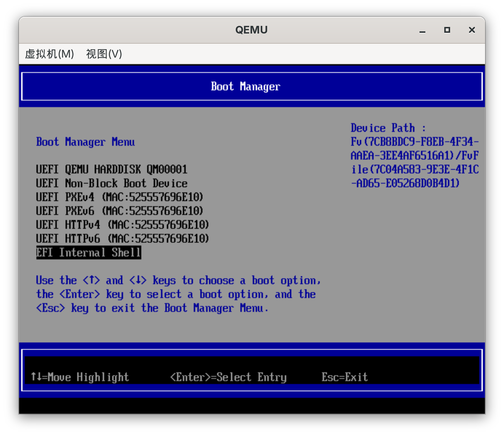Open the 虚拟机(M) menu

tap(50, 54)
